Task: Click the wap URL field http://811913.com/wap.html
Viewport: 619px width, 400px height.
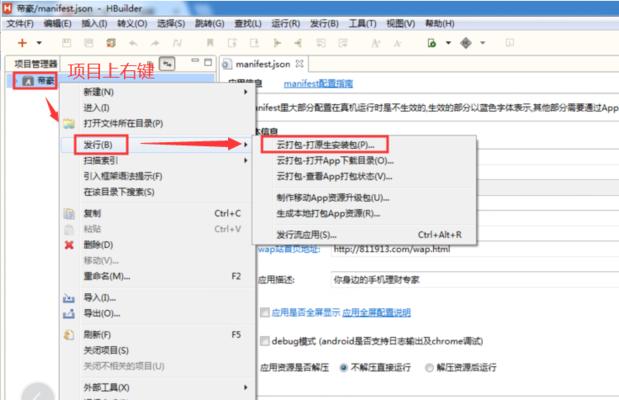Action: (474, 249)
